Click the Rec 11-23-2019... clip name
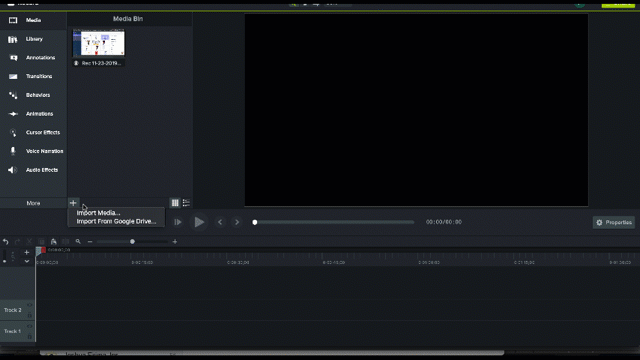Viewport: 640px width, 360px height. (101, 63)
